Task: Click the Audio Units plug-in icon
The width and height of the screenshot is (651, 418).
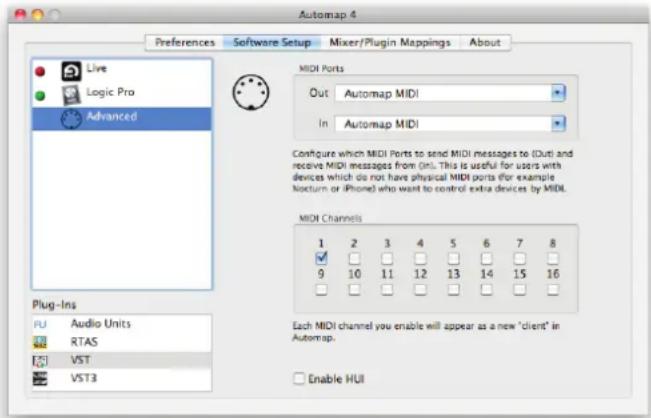Action: [x=40, y=324]
